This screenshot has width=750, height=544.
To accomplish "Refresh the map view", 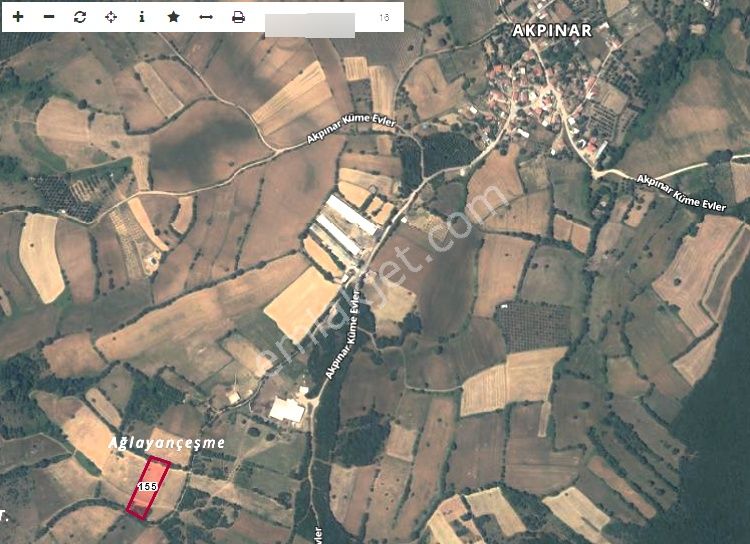I will point(80,17).
